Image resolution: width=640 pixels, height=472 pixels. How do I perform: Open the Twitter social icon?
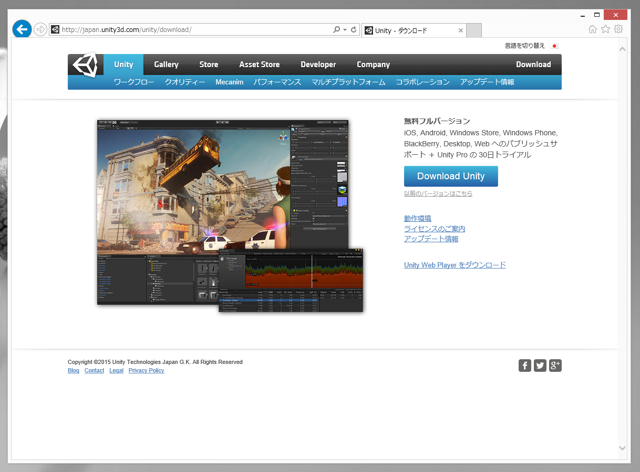point(540,365)
